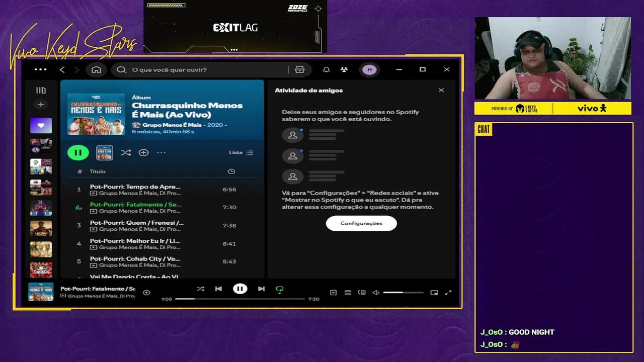Click the album preview thumbnail button
The image size is (644, 362).
(x=105, y=153)
